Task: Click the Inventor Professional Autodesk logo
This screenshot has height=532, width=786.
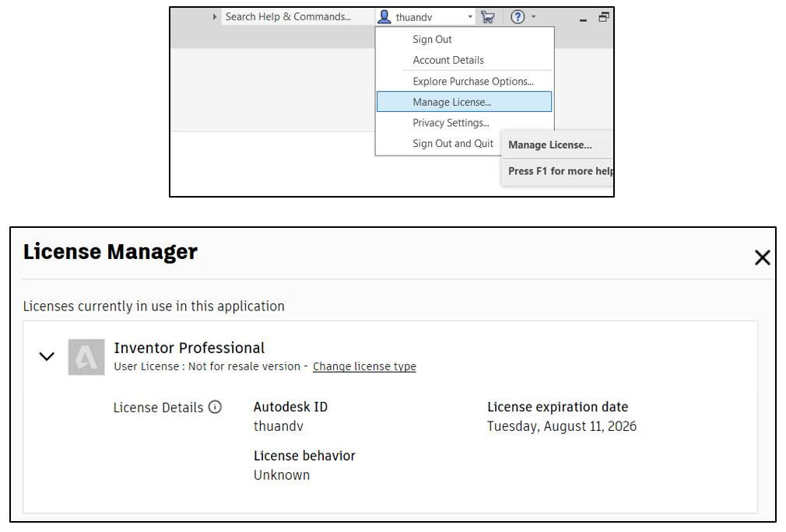Action: tap(86, 357)
